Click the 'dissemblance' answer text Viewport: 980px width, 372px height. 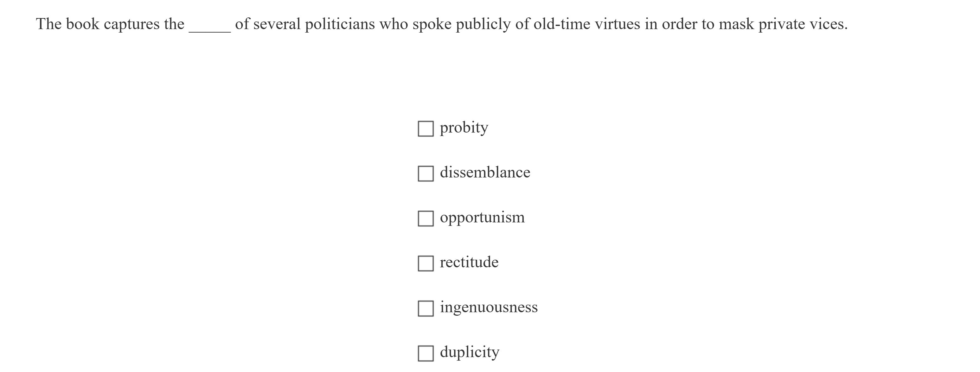tap(485, 172)
